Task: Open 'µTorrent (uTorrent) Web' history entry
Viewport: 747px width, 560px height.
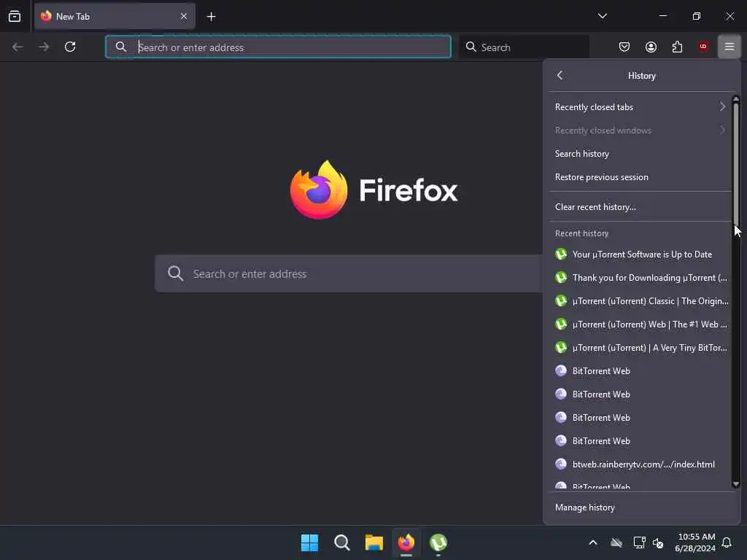Action: [x=640, y=324]
